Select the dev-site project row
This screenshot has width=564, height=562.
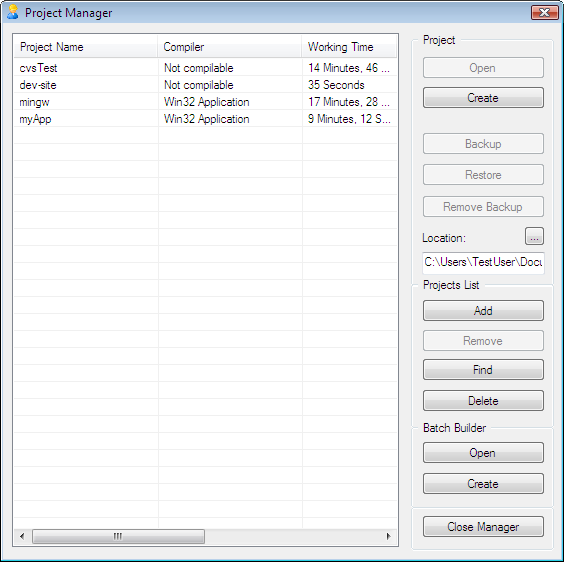205,85
